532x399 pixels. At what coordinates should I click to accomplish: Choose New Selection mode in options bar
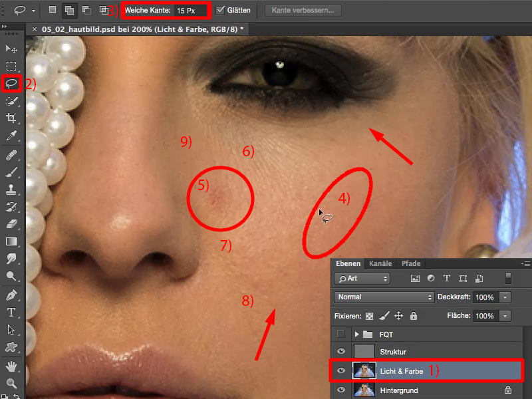[53, 10]
